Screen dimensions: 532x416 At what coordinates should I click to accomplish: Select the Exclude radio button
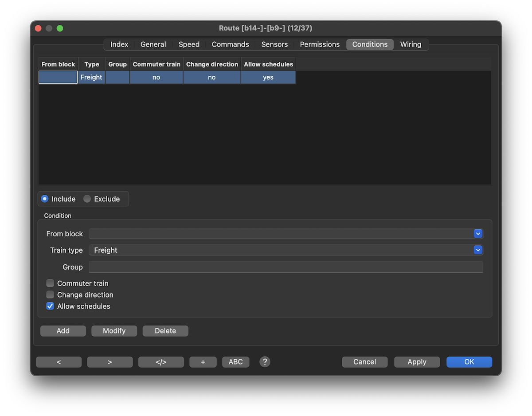coord(87,199)
